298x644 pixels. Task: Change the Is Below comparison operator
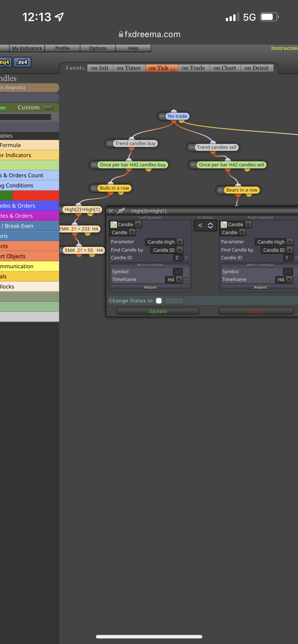pos(205,226)
